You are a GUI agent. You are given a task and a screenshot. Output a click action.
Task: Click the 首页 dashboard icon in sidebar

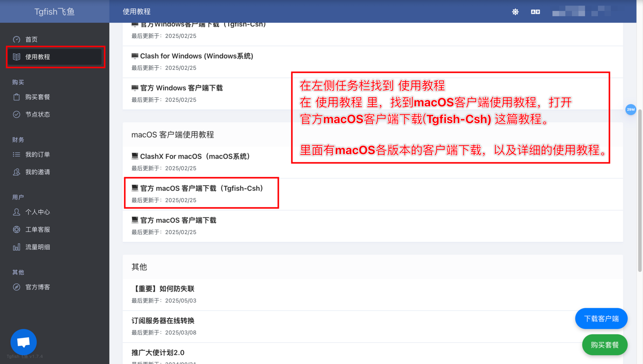coord(16,39)
